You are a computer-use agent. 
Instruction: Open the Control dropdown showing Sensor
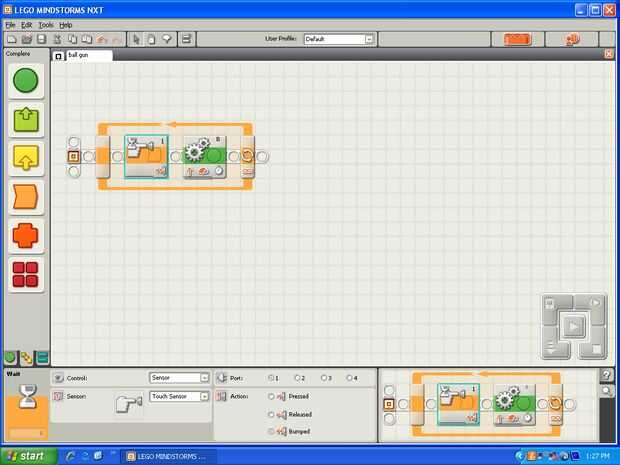(179, 378)
